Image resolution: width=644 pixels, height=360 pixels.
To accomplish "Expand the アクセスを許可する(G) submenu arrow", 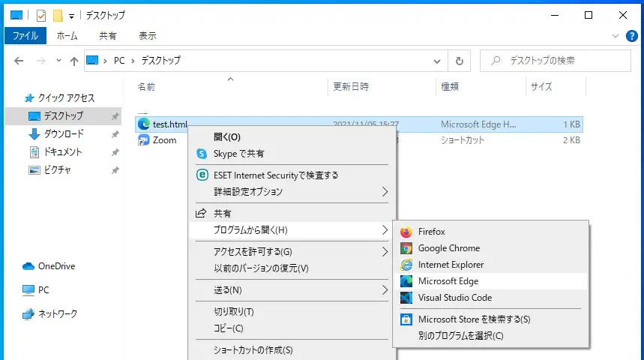I will tap(385, 251).
